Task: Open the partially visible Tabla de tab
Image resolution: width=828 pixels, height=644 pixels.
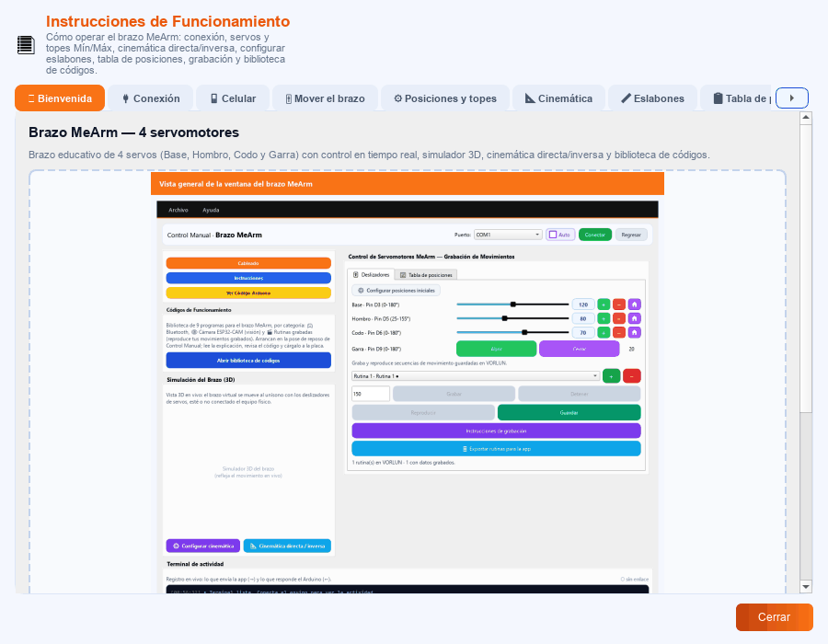Action: coord(736,98)
